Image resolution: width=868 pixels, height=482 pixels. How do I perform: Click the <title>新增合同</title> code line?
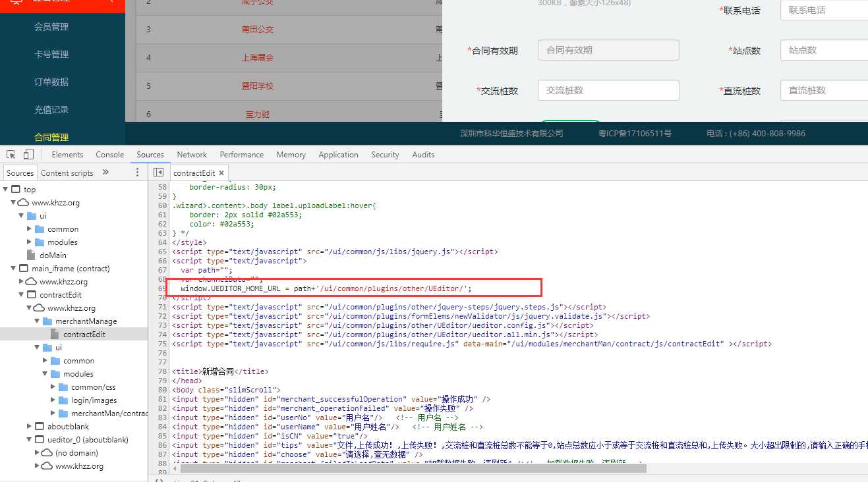pos(220,371)
